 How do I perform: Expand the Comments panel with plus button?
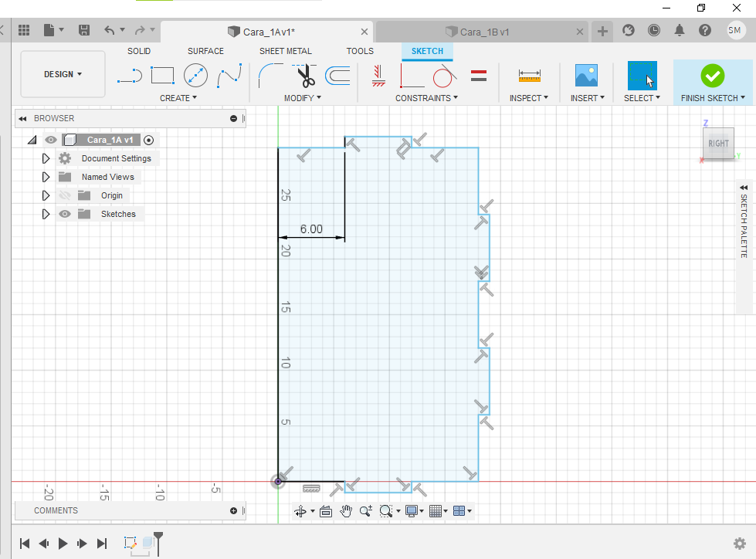[x=233, y=510]
